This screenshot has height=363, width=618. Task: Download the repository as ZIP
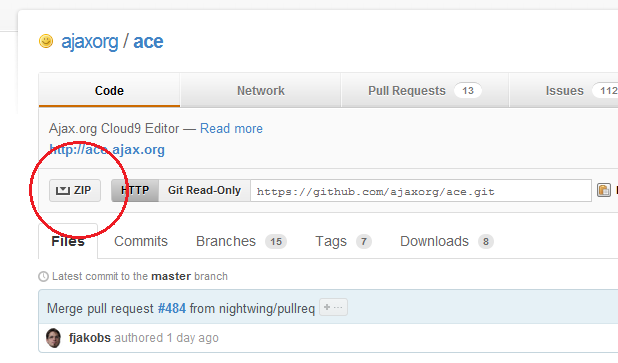(x=75, y=191)
